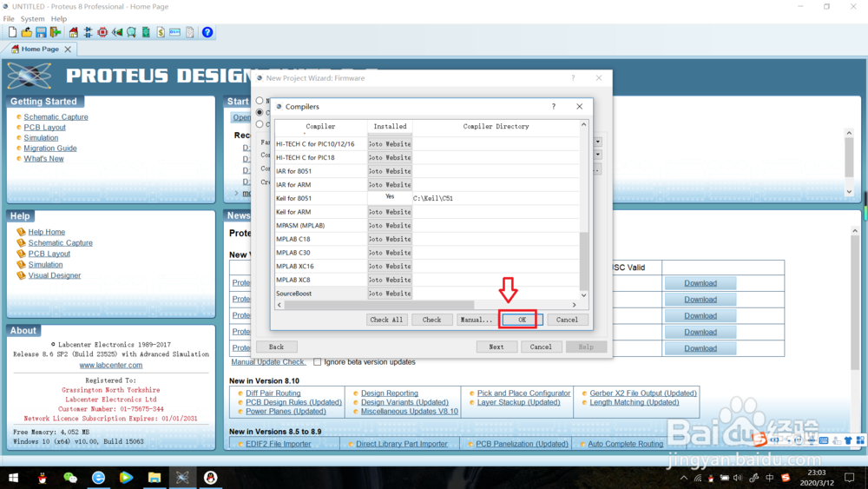The width and height of the screenshot is (868, 489).
Task: Close the Home Page tab
Action: [x=68, y=50]
